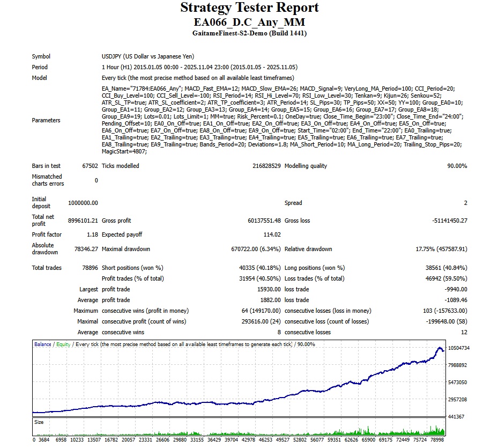Image resolution: width=483 pixels, height=448 pixels.
Task: Click the EA_Name parameter text
Action: pos(142,89)
